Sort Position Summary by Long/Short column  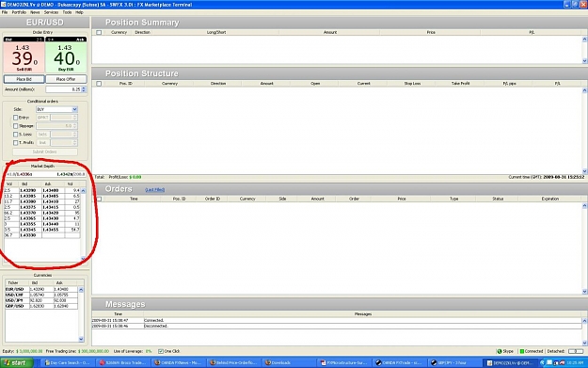[216, 32]
